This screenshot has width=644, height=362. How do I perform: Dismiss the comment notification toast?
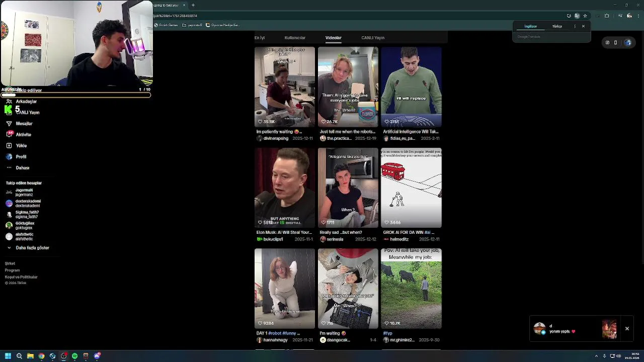click(x=627, y=329)
